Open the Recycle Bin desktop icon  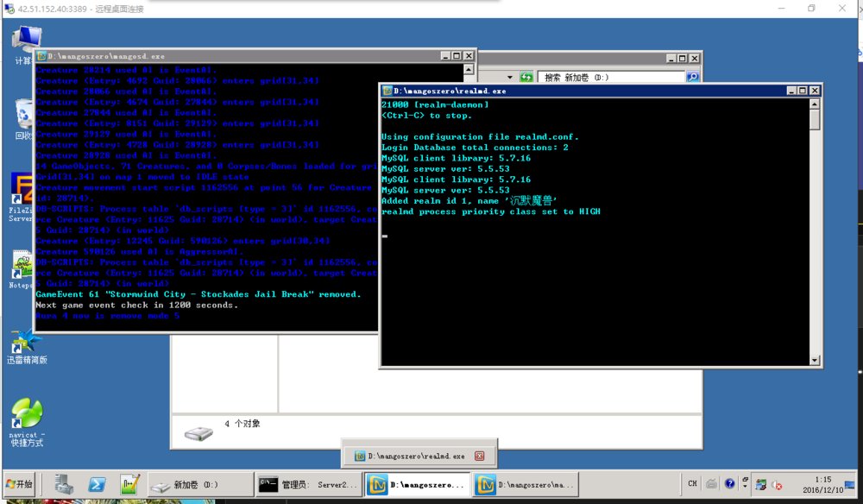click(23, 119)
